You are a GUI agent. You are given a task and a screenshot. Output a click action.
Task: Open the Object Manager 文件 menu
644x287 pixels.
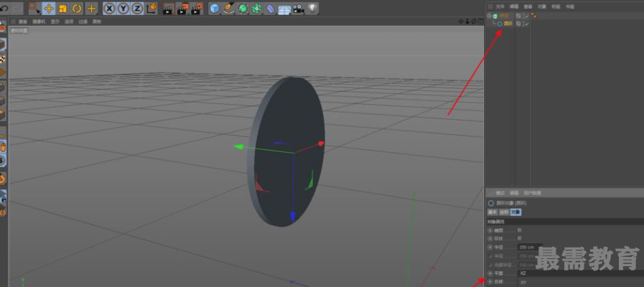(x=500, y=6)
